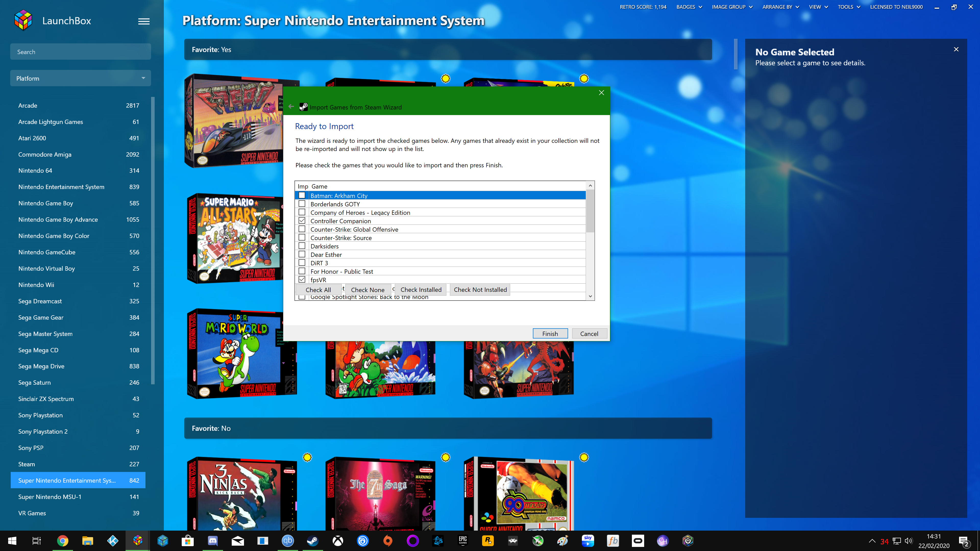Open the volume control in system tray
980x551 pixels.
tap(909, 541)
